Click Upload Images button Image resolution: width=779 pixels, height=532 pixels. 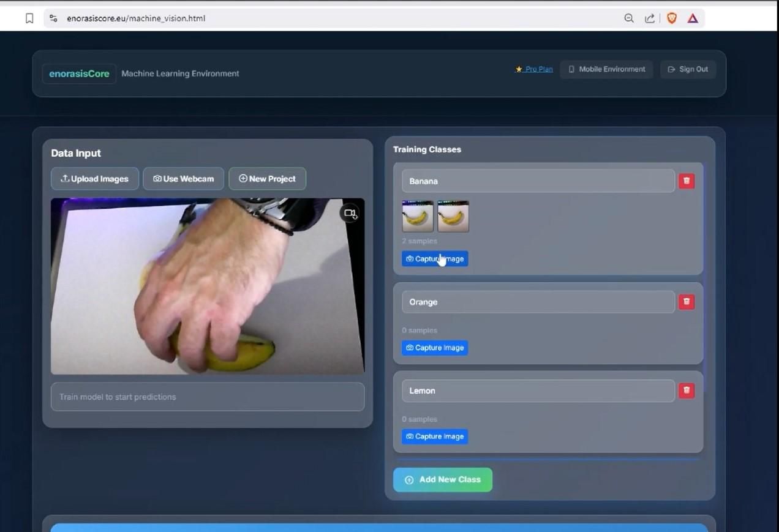(x=95, y=179)
